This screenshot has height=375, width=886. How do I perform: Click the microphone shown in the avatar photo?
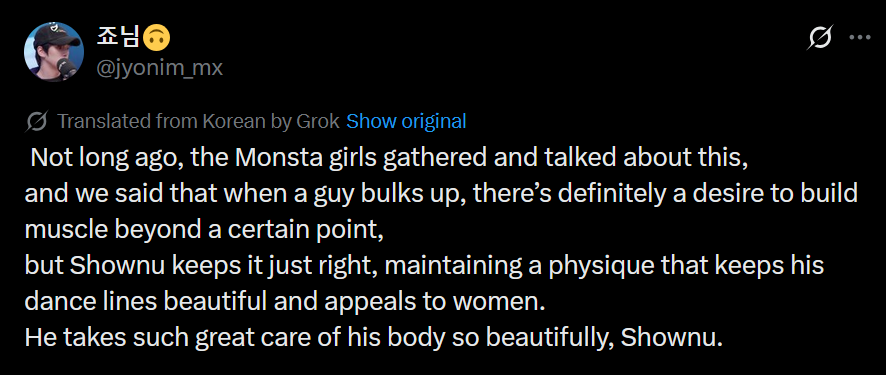[68, 69]
